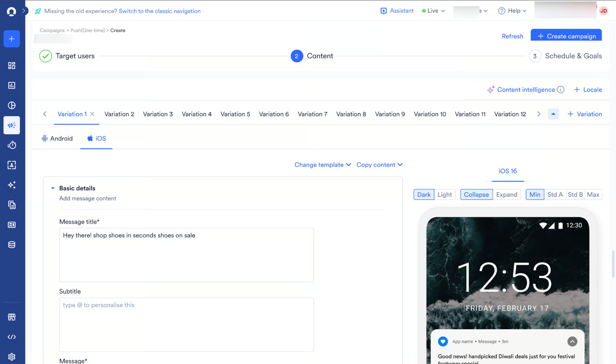Open the Change template dropdown
Image resolution: width=616 pixels, height=364 pixels.
coord(323,164)
